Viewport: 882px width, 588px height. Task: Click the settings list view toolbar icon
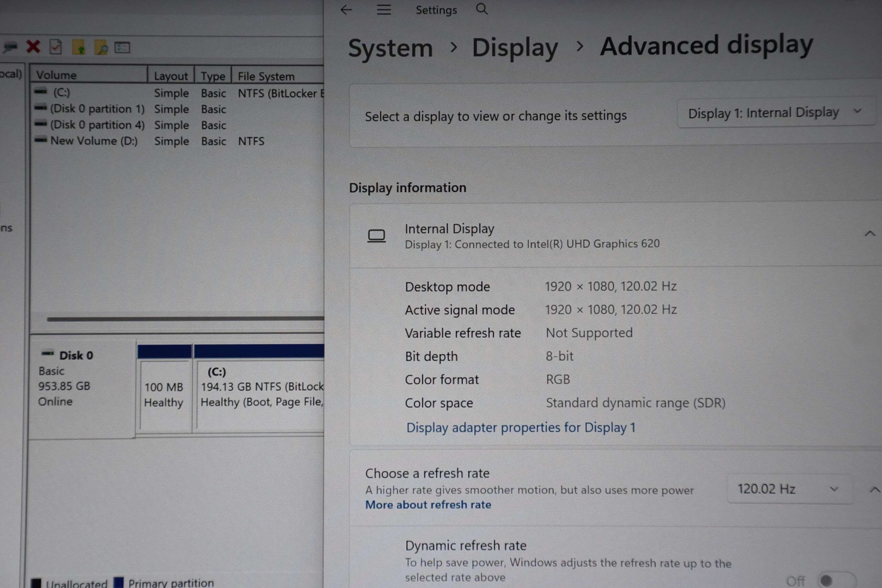(x=122, y=48)
